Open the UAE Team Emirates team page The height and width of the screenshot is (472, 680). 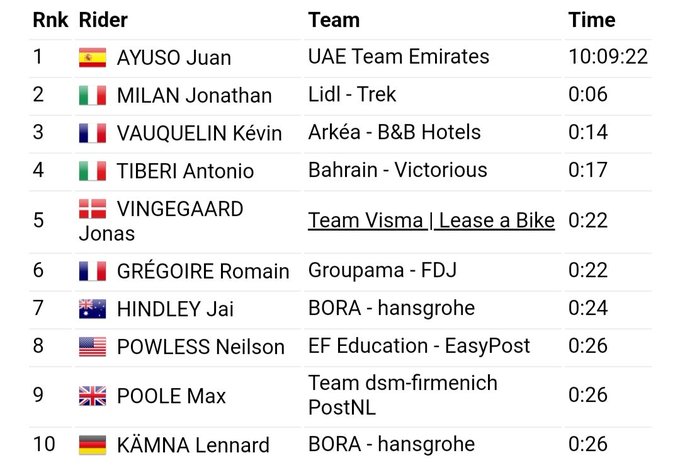(399, 57)
